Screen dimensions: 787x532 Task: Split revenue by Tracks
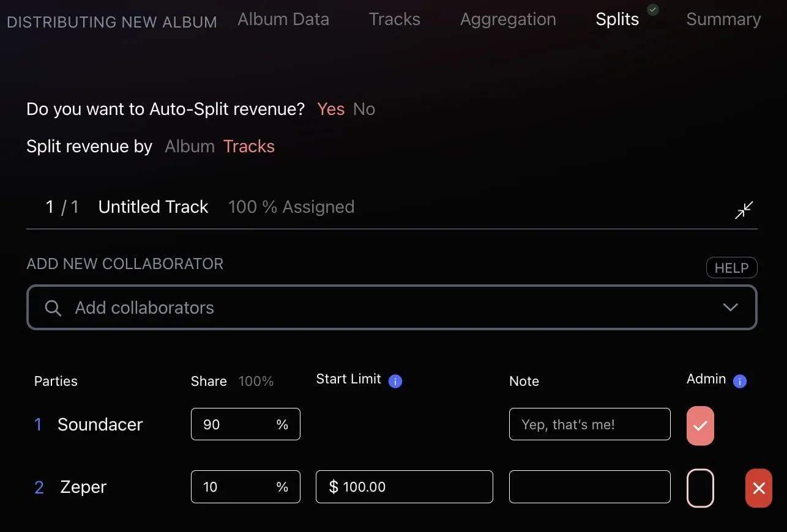pos(249,146)
